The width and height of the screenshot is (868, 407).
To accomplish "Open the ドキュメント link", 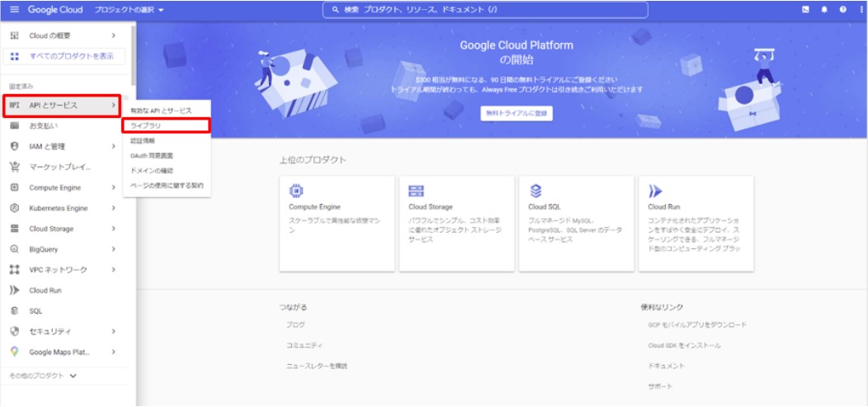I will [x=666, y=366].
